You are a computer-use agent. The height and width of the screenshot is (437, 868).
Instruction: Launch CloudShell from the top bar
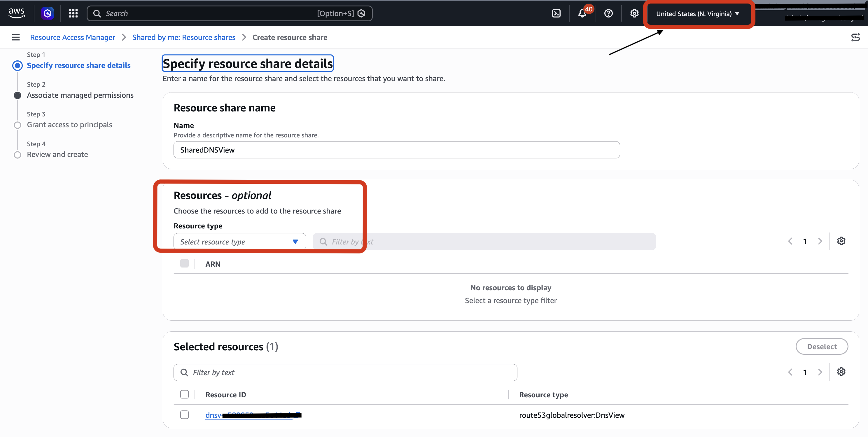click(556, 13)
